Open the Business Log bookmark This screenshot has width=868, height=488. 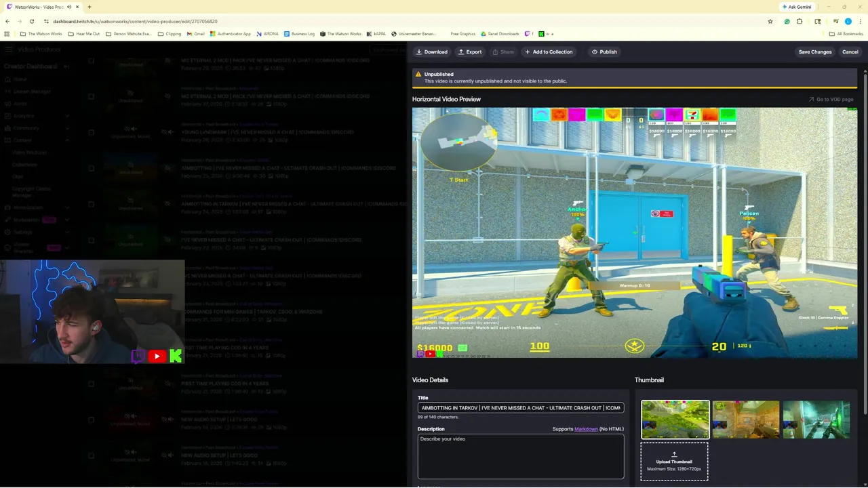(x=299, y=34)
